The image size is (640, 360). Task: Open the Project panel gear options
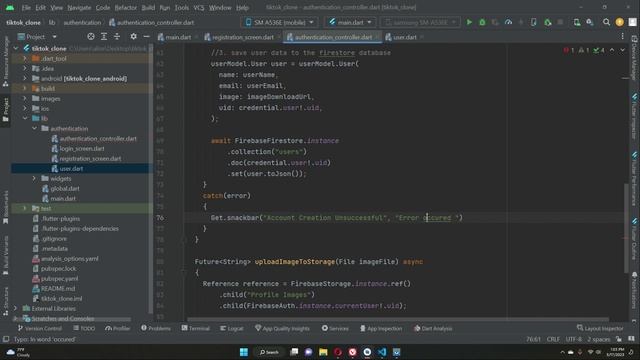(133, 37)
